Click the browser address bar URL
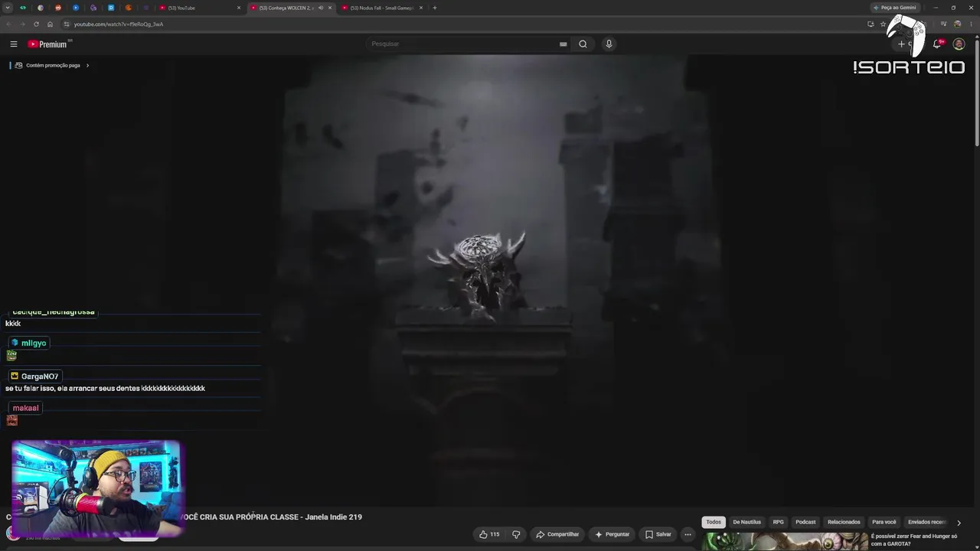The width and height of the screenshot is (980, 551). (x=119, y=24)
